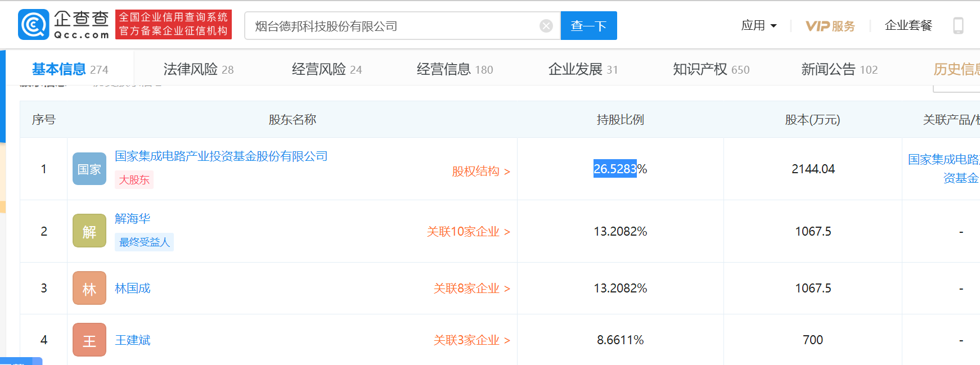Click the 林 avatar for 林国成

[89, 289]
